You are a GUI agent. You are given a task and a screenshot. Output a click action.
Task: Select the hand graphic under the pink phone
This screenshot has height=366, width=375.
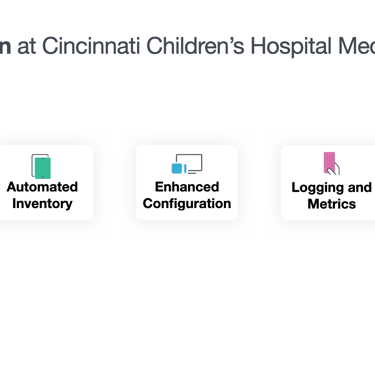(x=334, y=169)
